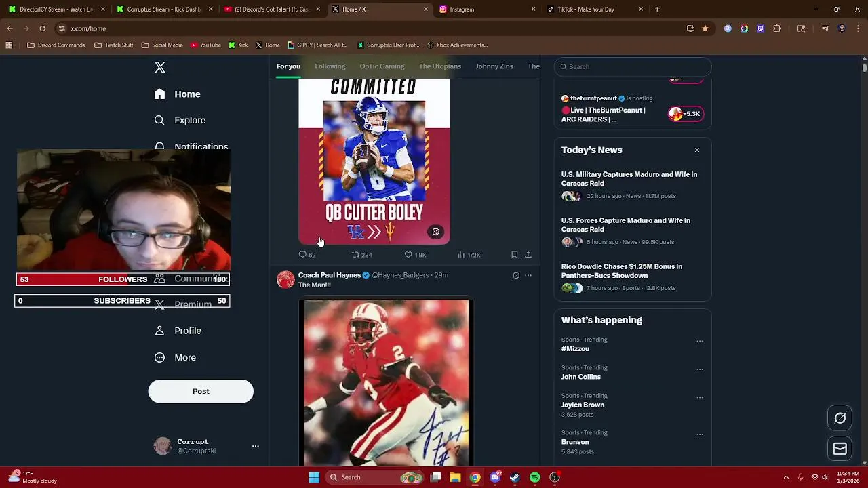Open floating Grok button
This screenshot has height=488, width=868.
click(x=840, y=418)
